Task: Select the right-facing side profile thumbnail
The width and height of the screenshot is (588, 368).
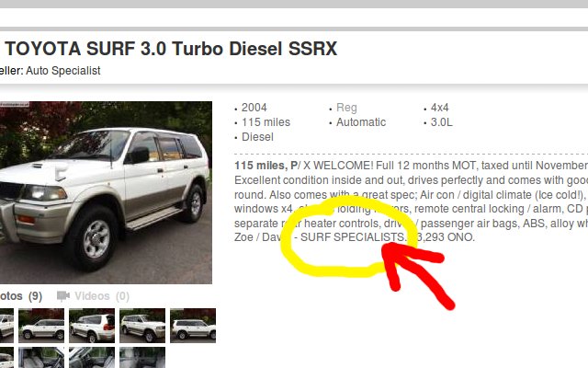Action: 193,326
